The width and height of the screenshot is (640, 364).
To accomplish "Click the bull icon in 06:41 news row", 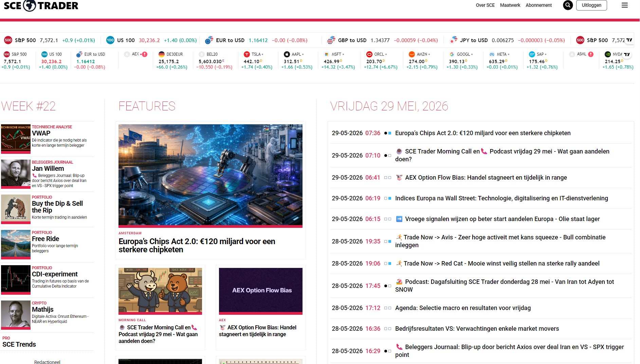I will (399, 178).
